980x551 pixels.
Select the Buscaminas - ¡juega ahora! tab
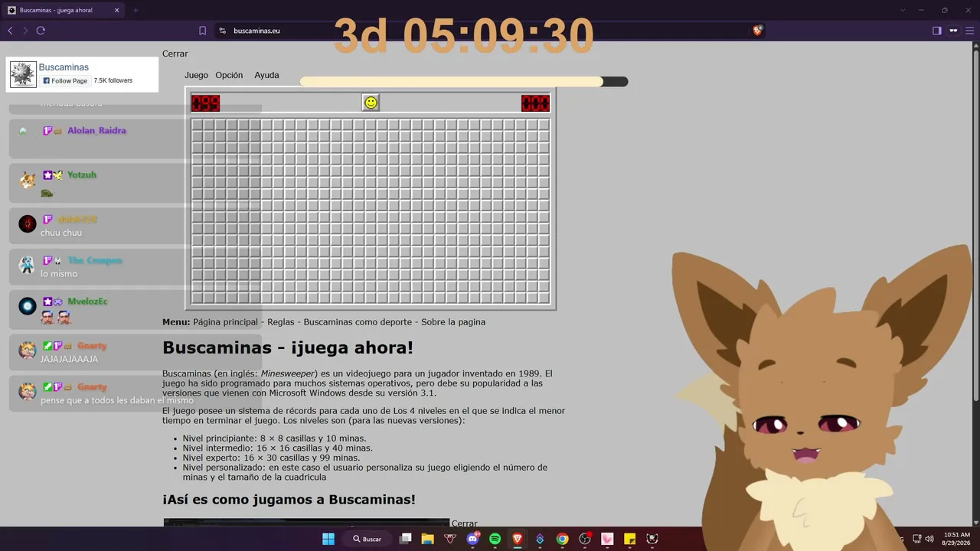63,10
